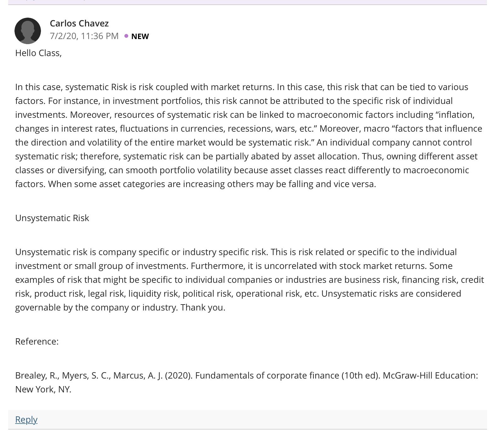Click 'New York, NY.' in the reference
Viewport: 504px width, 439px height.
point(43,389)
